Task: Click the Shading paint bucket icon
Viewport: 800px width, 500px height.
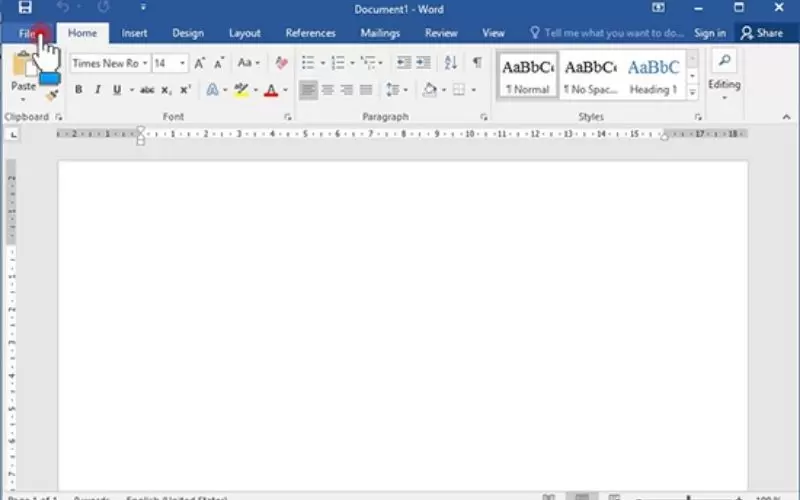Action: 430,90
